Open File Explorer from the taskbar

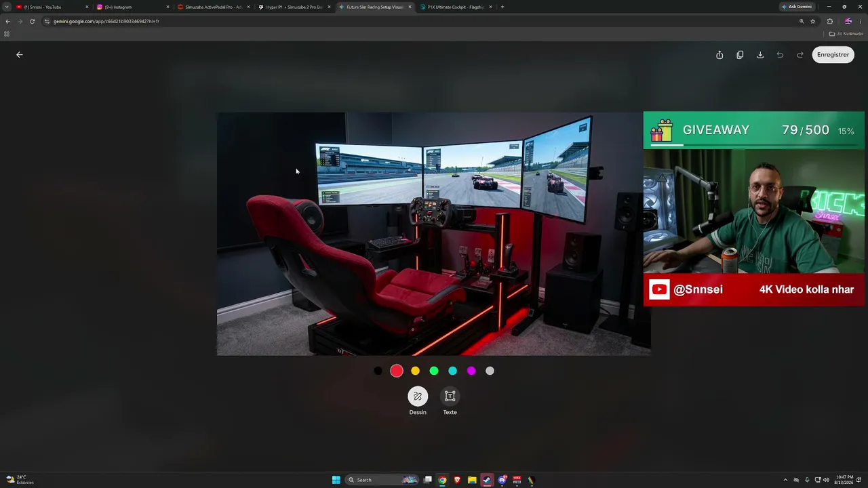pyautogui.click(x=472, y=480)
